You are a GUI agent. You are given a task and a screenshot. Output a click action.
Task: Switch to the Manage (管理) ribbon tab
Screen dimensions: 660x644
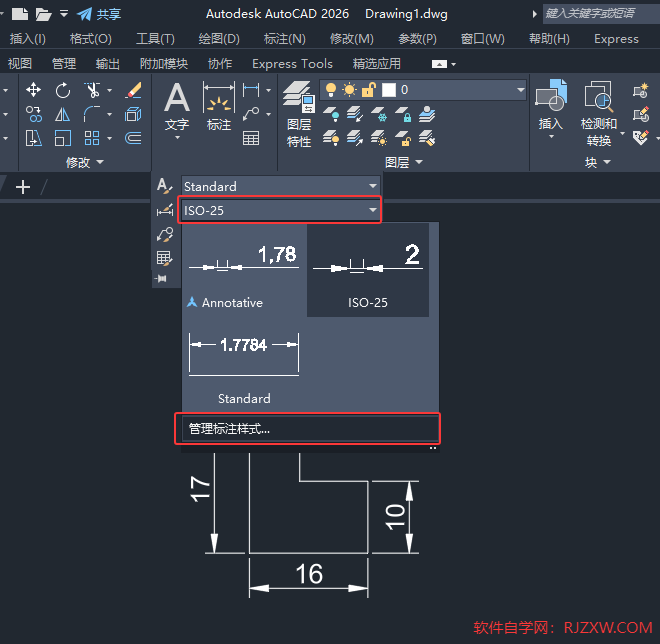point(64,64)
